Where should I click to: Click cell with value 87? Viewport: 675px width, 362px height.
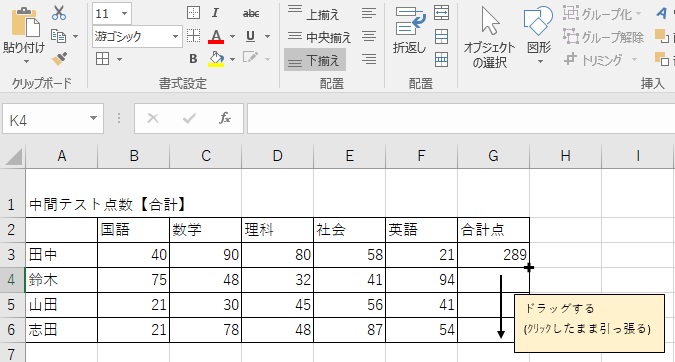[x=350, y=330]
